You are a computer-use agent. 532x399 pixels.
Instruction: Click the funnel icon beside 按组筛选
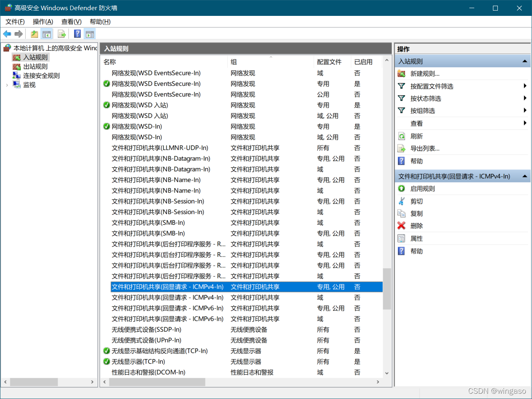401,110
